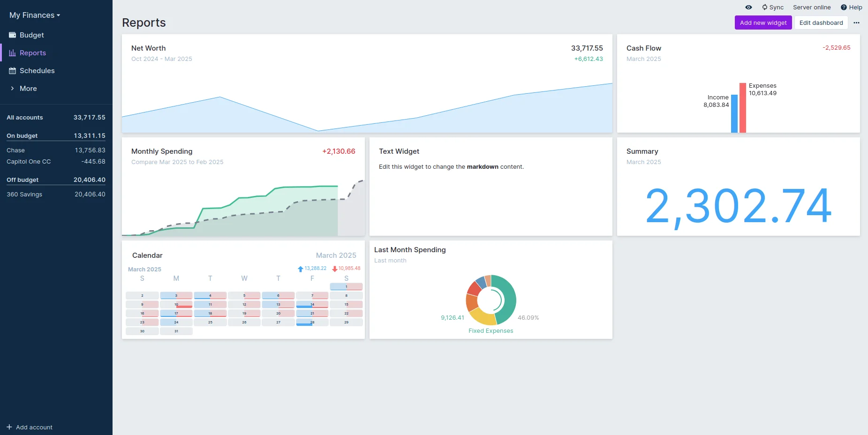This screenshot has width=868, height=435.
Task: Open the three-dot dashboard options menu
Action: [x=856, y=22]
